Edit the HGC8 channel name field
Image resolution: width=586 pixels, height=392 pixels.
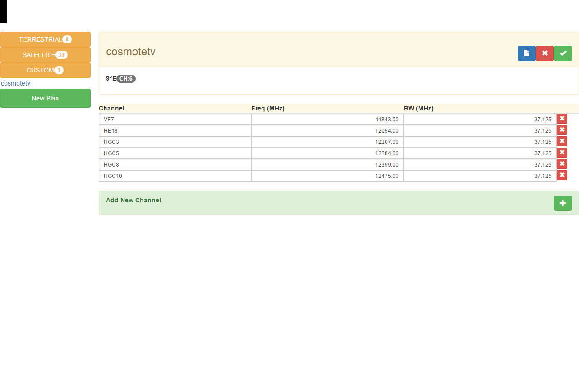coord(175,165)
